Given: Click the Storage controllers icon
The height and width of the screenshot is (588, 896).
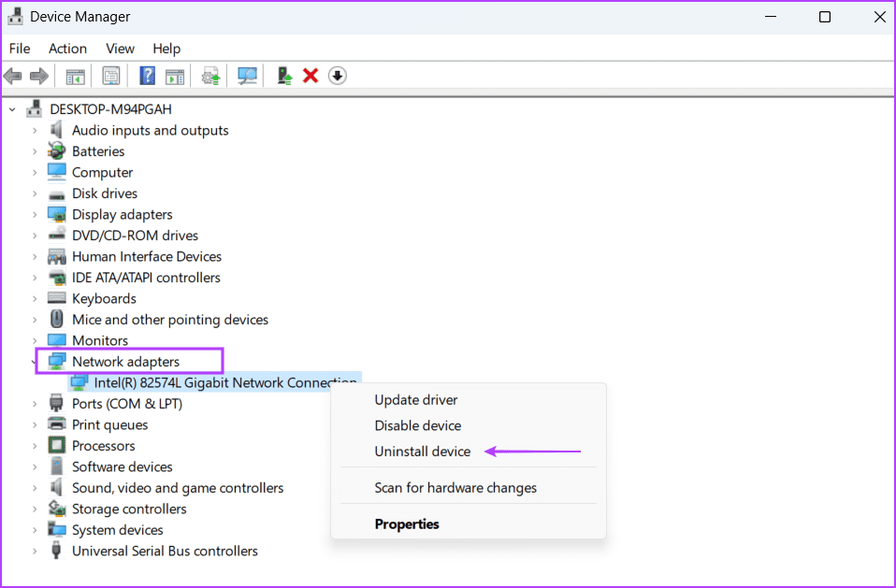Looking at the screenshot, I should [56, 509].
